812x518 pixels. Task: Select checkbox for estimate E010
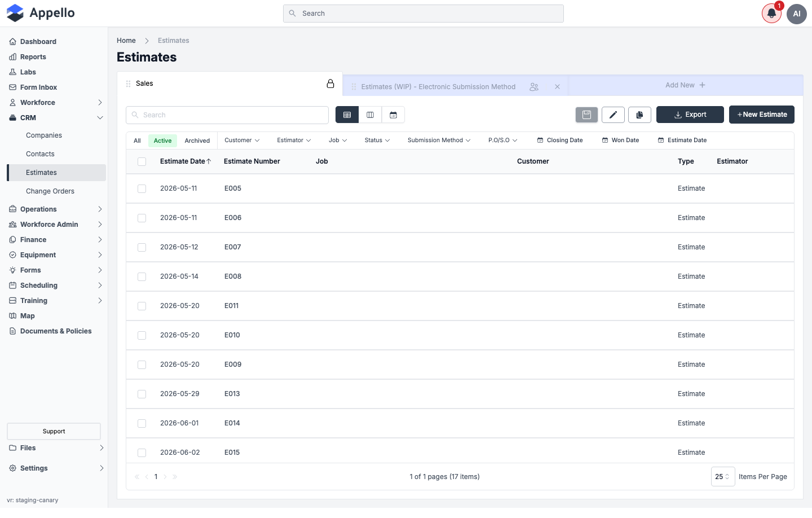pos(142,336)
